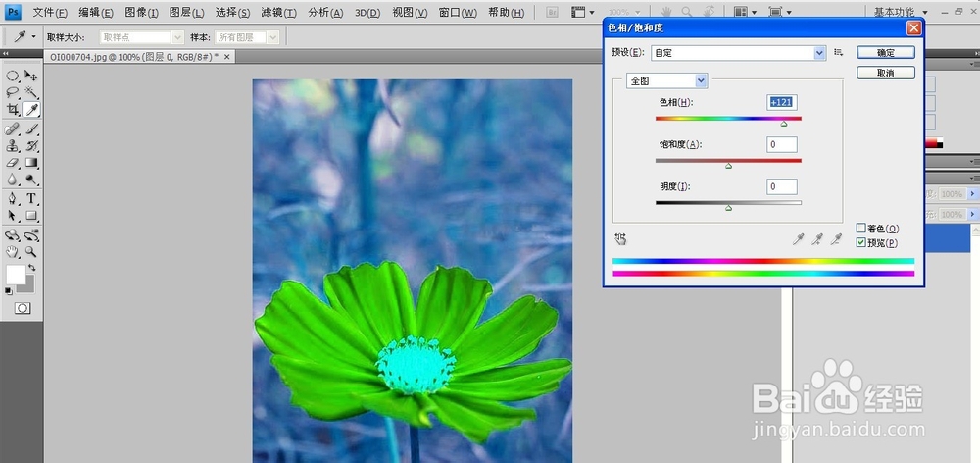The width and height of the screenshot is (980, 463).
Task: Click the on-image adjustment hand tool in dialog
Action: tap(620, 238)
